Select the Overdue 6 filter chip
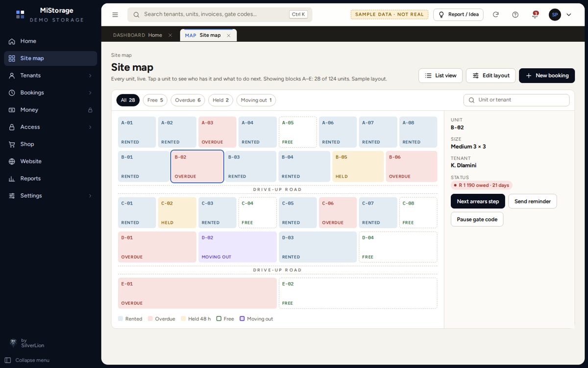The height and width of the screenshot is (368, 588). click(x=188, y=100)
